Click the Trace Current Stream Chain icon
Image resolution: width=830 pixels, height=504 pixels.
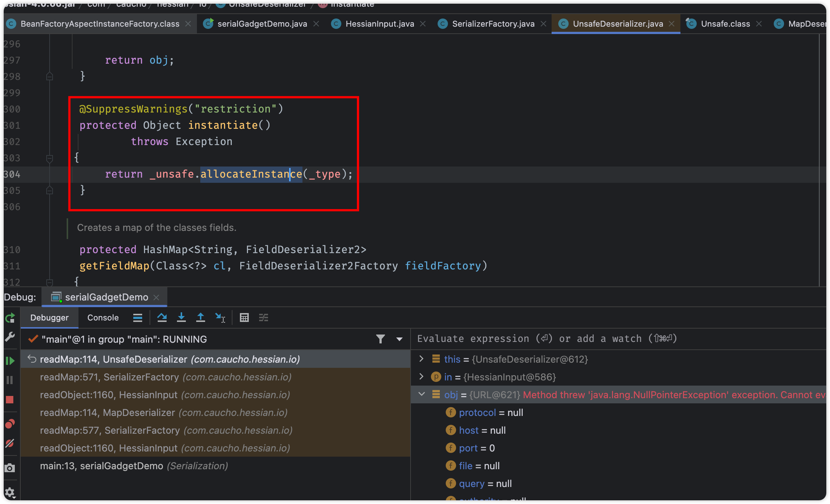click(264, 318)
